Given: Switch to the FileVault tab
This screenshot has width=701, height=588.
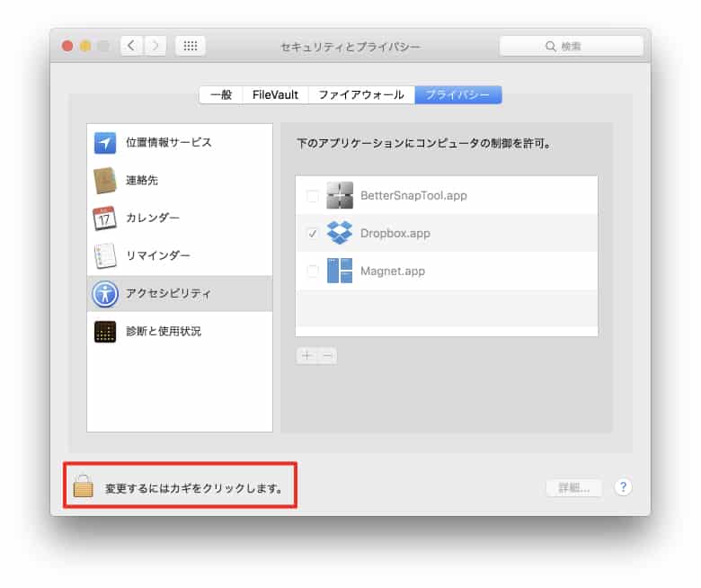Looking at the screenshot, I should tap(275, 94).
